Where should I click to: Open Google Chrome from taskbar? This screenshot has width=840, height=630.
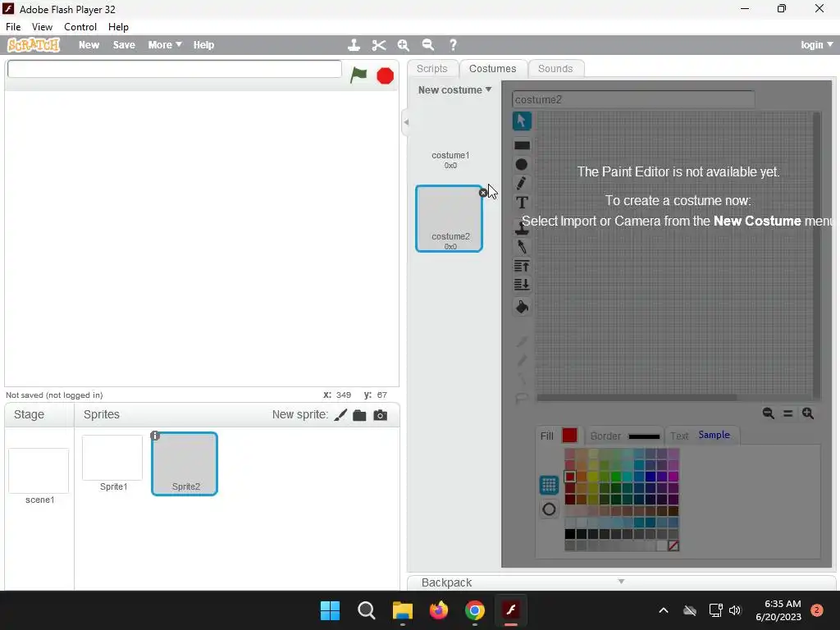[475, 610]
